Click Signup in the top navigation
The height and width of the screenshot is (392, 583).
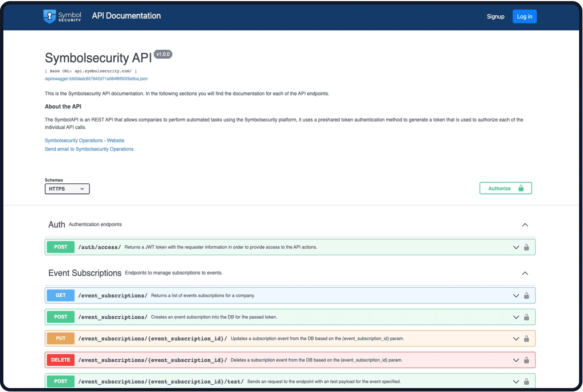pyautogui.click(x=495, y=17)
